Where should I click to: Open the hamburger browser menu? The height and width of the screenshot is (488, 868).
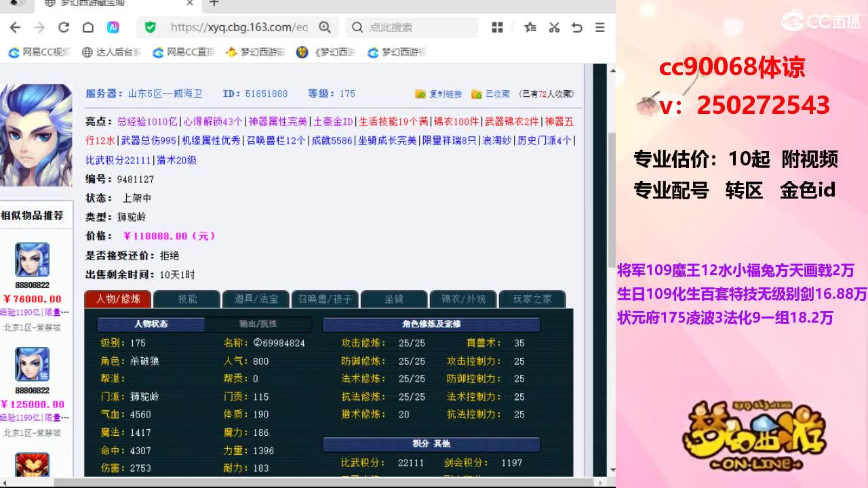pos(599,27)
